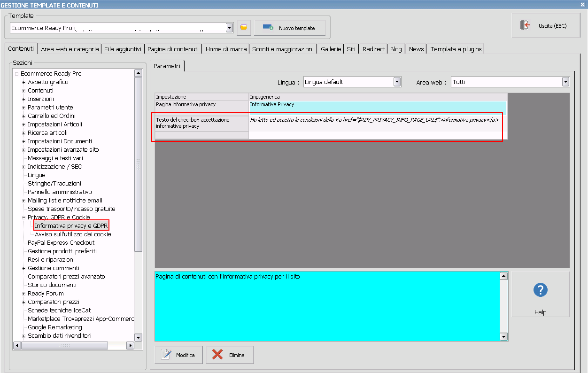588x373 pixels.
Task: Go to the Home di marca tab
Action: click(226, 49)
